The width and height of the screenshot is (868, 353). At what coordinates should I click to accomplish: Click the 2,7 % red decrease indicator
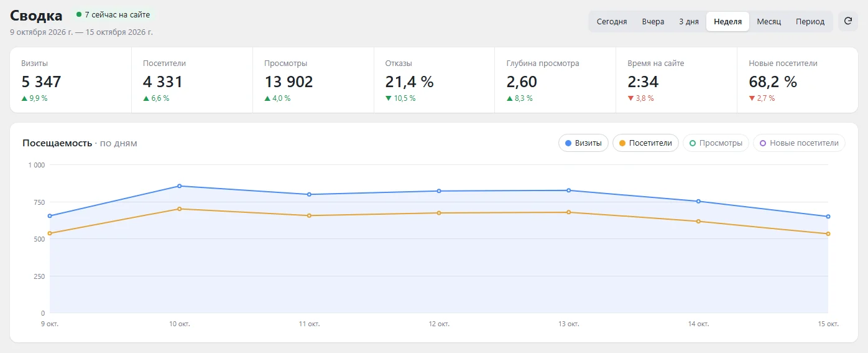point(762,98)
